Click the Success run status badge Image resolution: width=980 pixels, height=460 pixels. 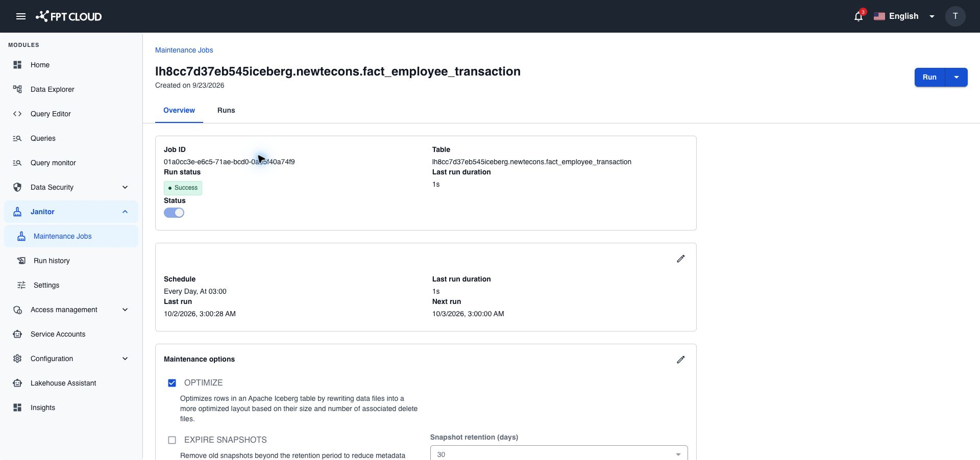(x=183, y=188)
